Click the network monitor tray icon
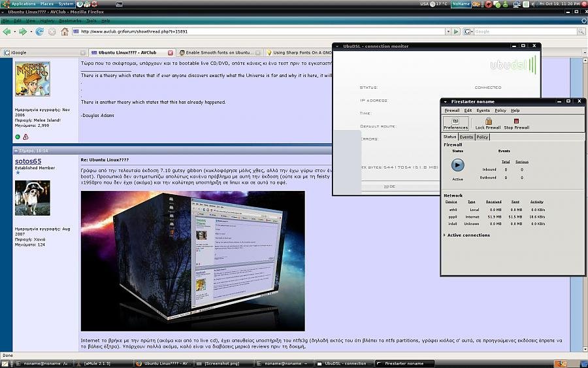 click(x=517, y=4)
